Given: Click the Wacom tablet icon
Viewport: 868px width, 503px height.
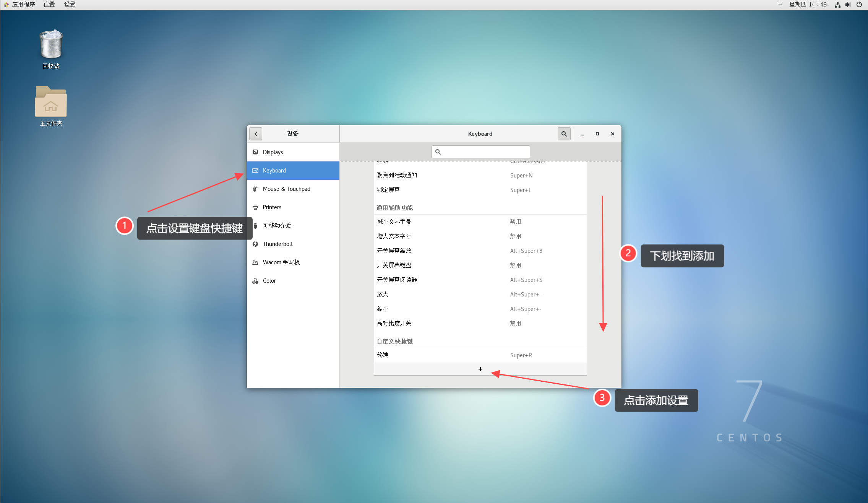Looking at the screenshot, I should tap(255, 262).
